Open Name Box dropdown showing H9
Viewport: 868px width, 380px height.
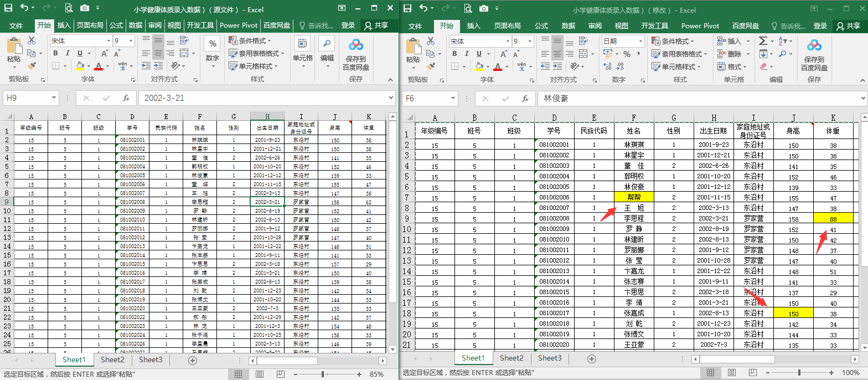[x=54, y=98]
